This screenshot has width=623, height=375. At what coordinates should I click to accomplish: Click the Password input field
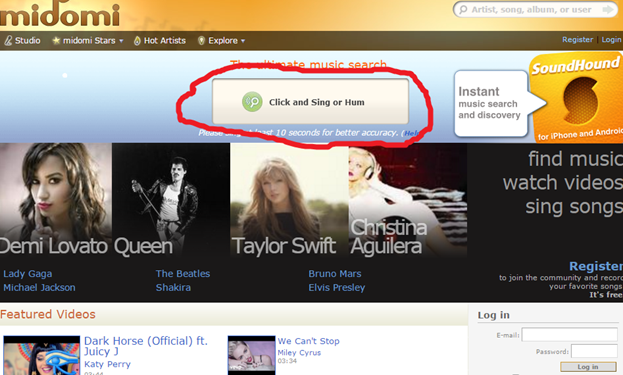coord(594,351)
